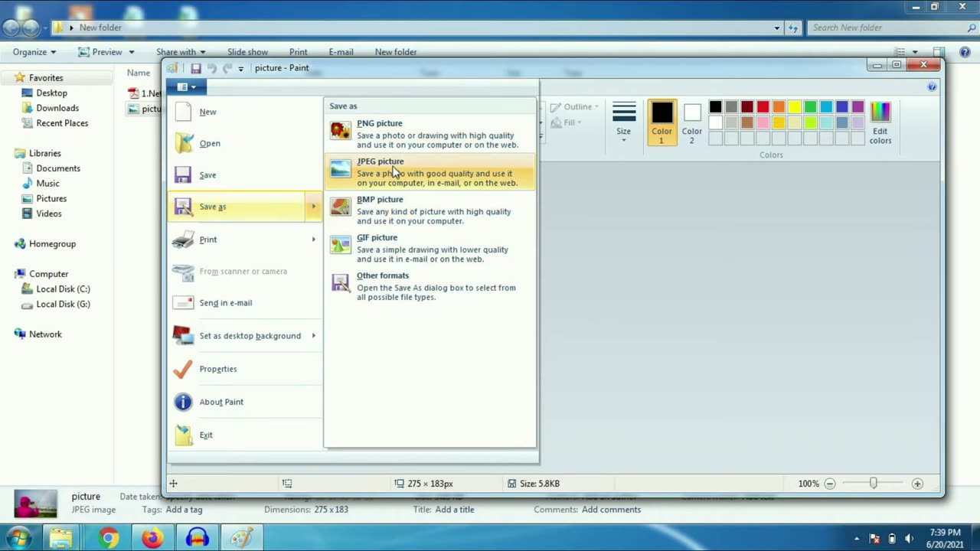The width and height of the screenshot is (980, 551).
Task: Click New folder in Explorer toolbar
Action: click(x=396, y=52)
